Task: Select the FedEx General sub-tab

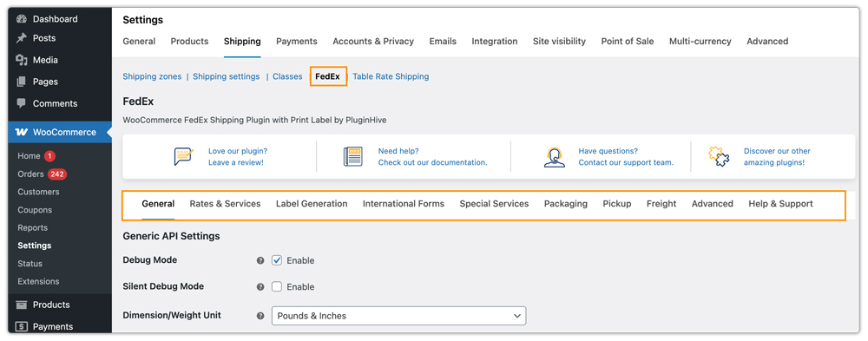Action: click(x=158, y=204)
